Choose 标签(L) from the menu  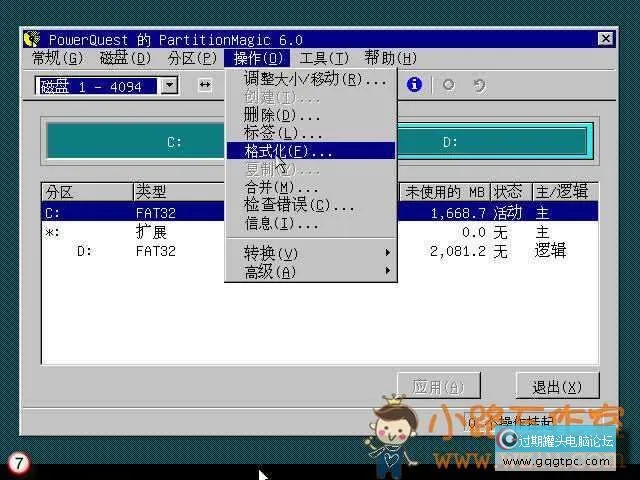click(x=311, y=133)
